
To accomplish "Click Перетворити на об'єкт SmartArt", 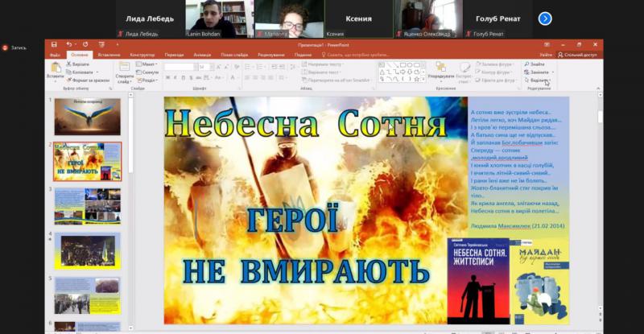I will [x=336, y=80].
